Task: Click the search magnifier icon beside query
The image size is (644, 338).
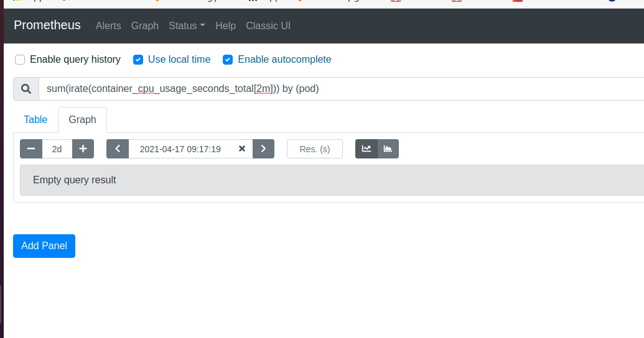Action: pyautogui.click(x=26, y=89)
